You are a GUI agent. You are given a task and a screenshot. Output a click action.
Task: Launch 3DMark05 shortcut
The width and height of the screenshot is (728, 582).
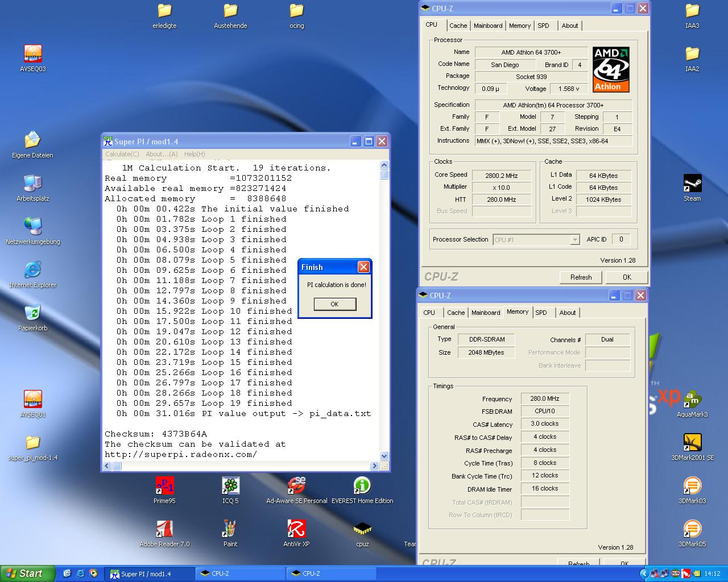[x=692, y=534]
